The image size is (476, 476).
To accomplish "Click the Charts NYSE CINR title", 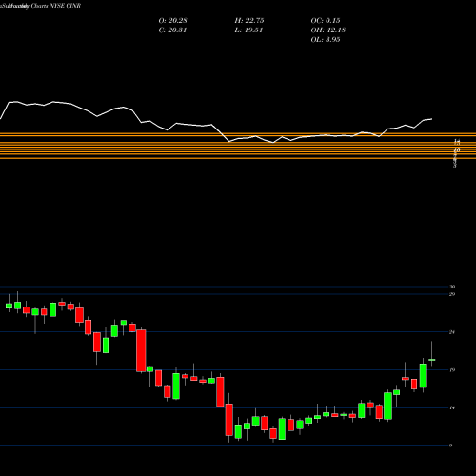I will [x=56, y=6].
